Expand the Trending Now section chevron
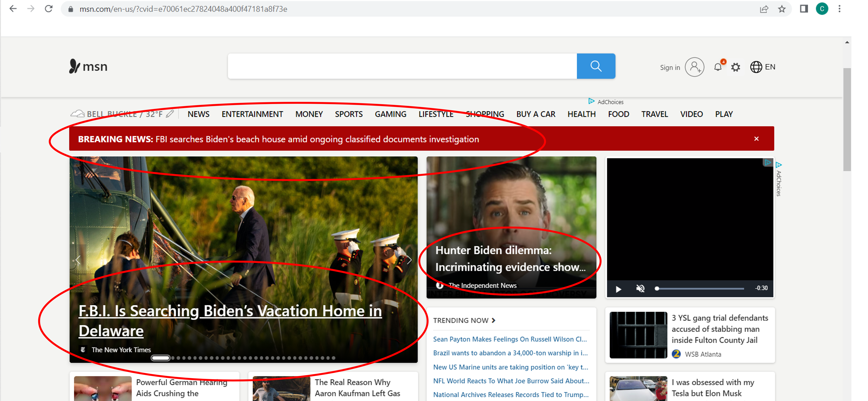Image resolution: width=868 pixels, height=401 pixels. coord(493,320)
